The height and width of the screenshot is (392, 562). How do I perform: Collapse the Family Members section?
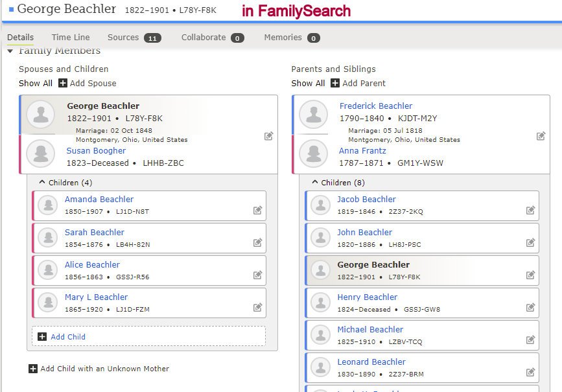point(10,51)
